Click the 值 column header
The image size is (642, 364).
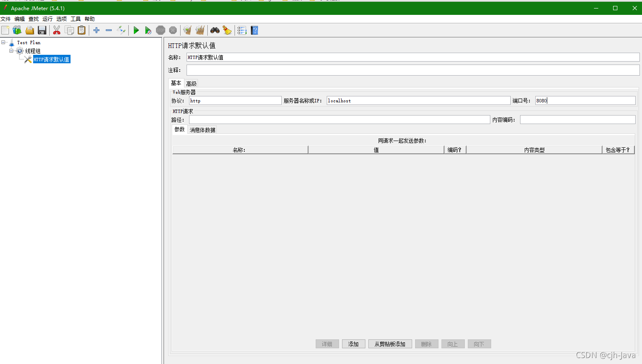(x=376, y=150)
